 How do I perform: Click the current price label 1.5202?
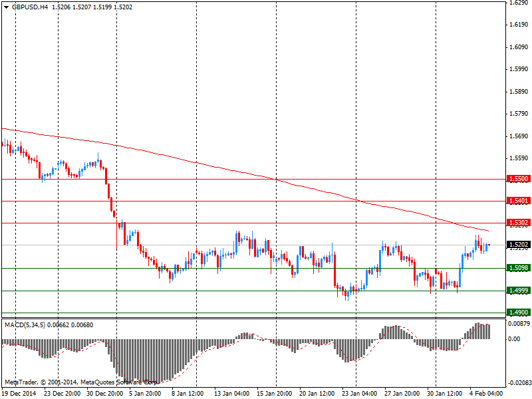click(518, 245)
